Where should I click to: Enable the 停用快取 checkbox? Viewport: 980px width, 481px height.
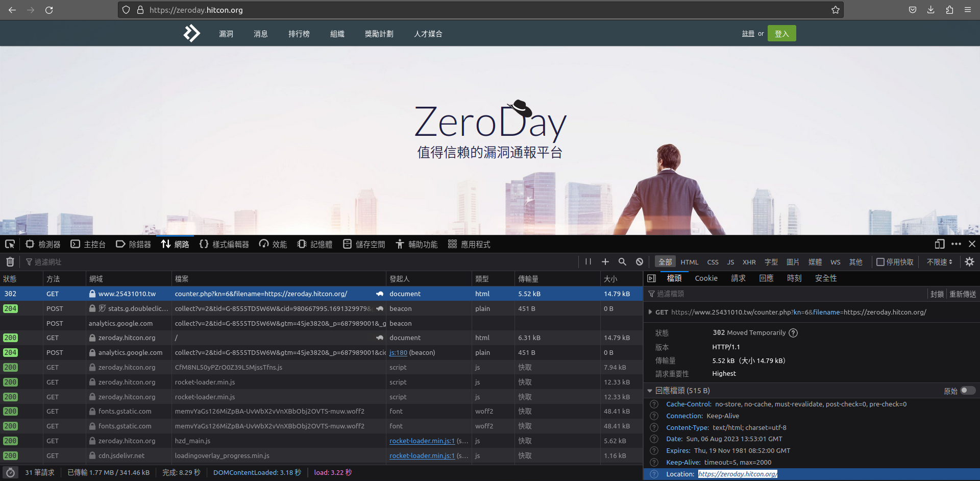point(880,262)
